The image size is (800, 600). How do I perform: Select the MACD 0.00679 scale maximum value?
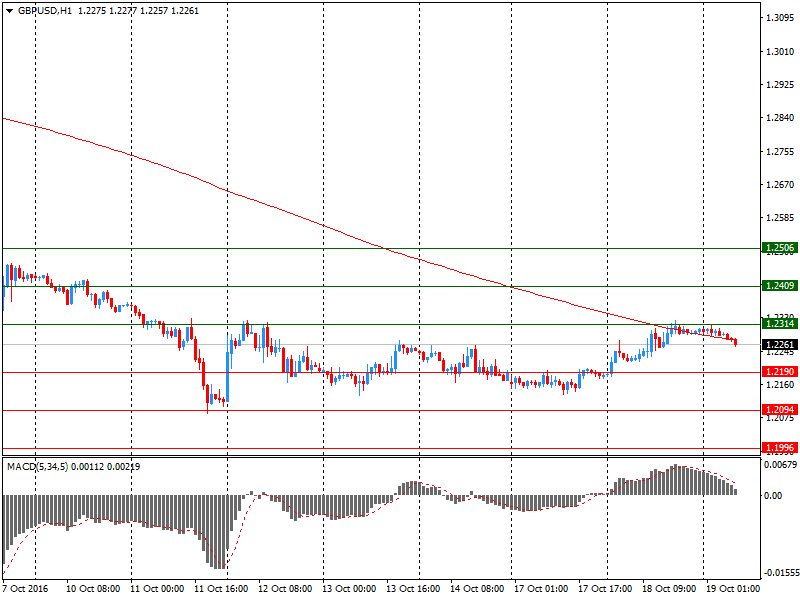pyautogui.click(x=780, y=464)
